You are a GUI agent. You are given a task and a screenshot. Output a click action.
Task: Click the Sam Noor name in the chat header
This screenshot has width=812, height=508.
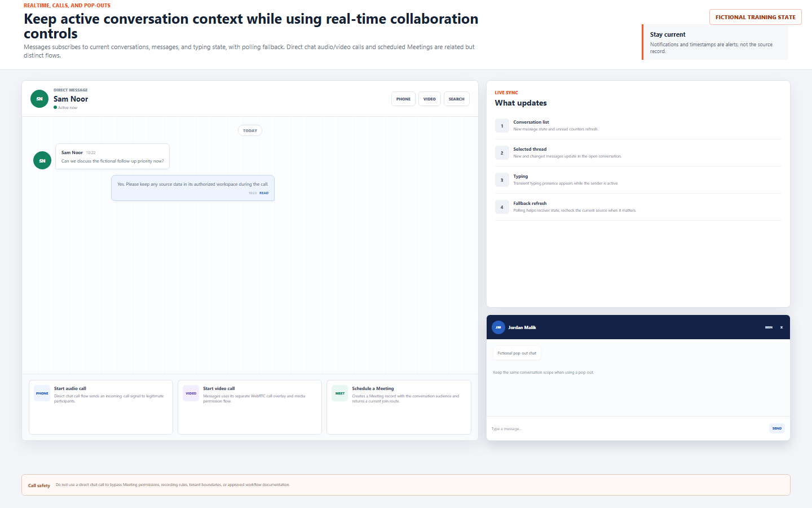[x=71, y=99]
